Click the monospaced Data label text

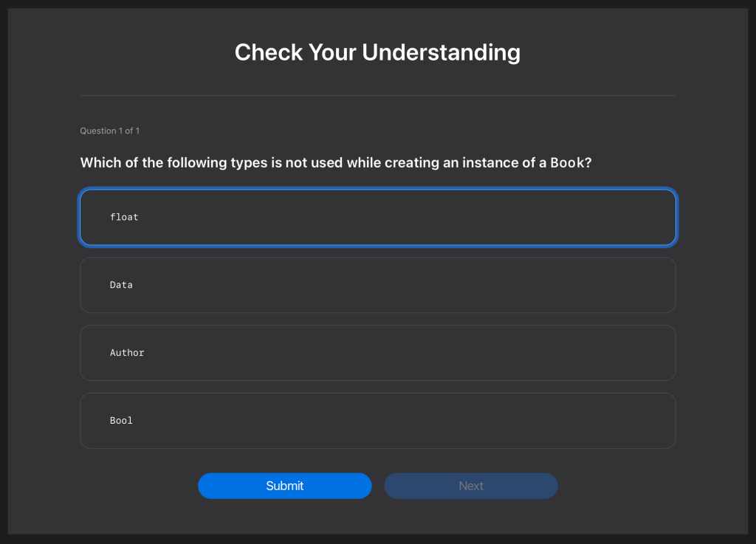(121, 285)
